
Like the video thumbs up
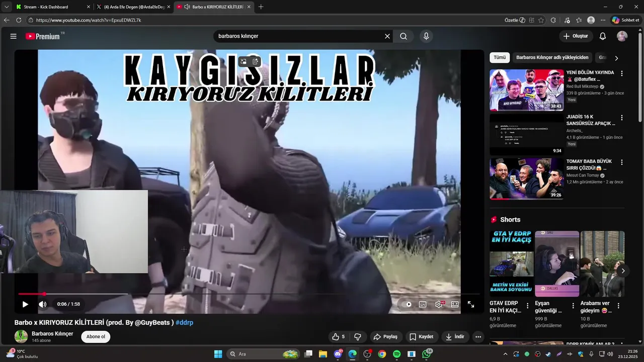click(338, 336)
